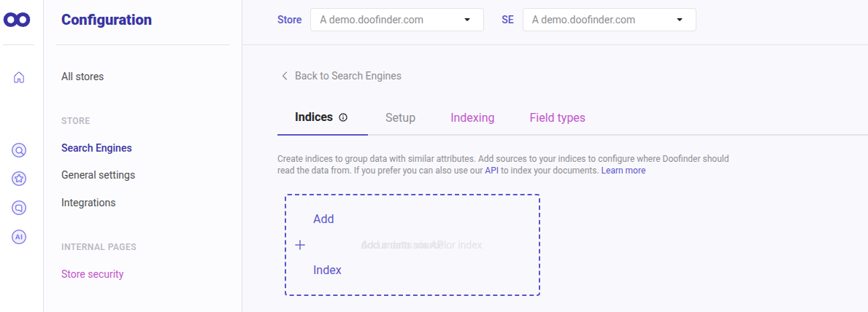The image size is (868, 312).
Task: Open the Field types tab
Action: pyautogui.click(x=557, y=117)
